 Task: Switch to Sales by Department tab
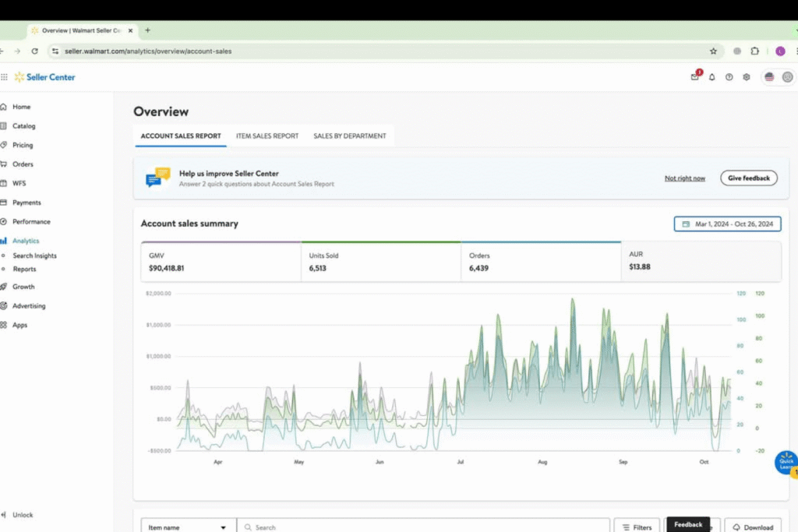(x=350, y=136)
